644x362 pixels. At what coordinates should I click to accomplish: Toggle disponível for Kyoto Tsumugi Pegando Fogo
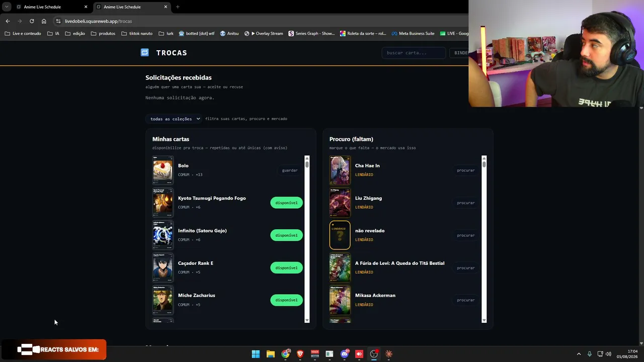(x=286, y=203)
